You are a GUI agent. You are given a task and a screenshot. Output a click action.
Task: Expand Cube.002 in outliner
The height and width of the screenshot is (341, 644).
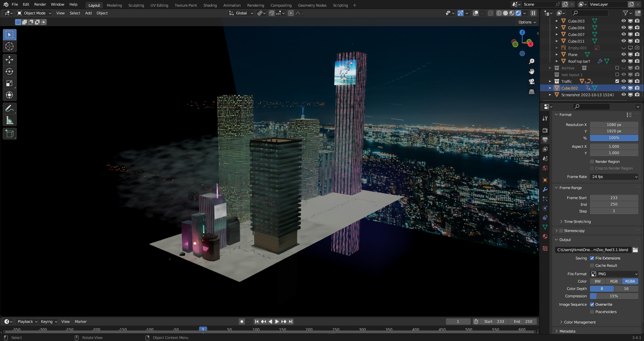pyautogui.click(x=550, y=88)
